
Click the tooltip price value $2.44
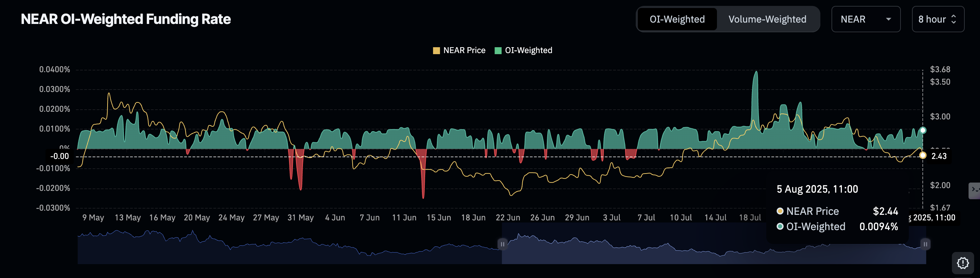click(x=885, y=211)
